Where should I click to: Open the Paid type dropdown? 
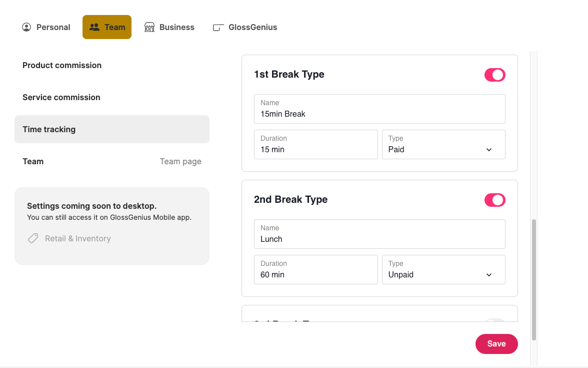[x=443, y=145]
